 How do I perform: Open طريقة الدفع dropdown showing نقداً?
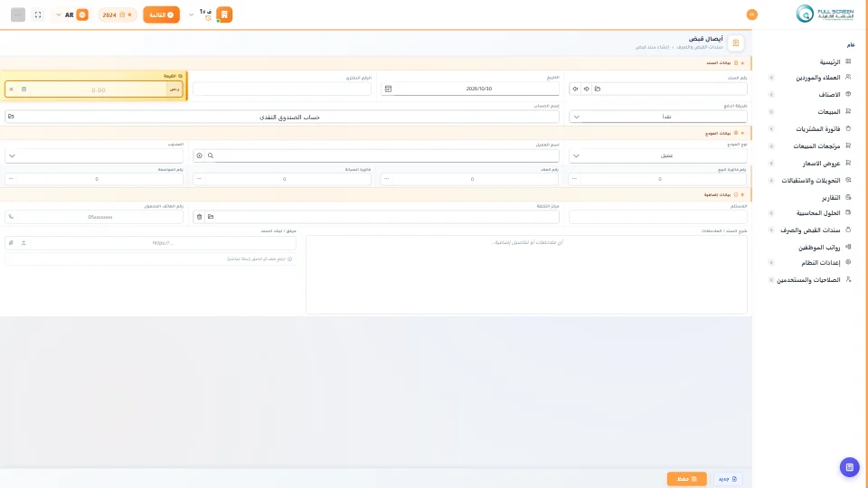point(658,117)
